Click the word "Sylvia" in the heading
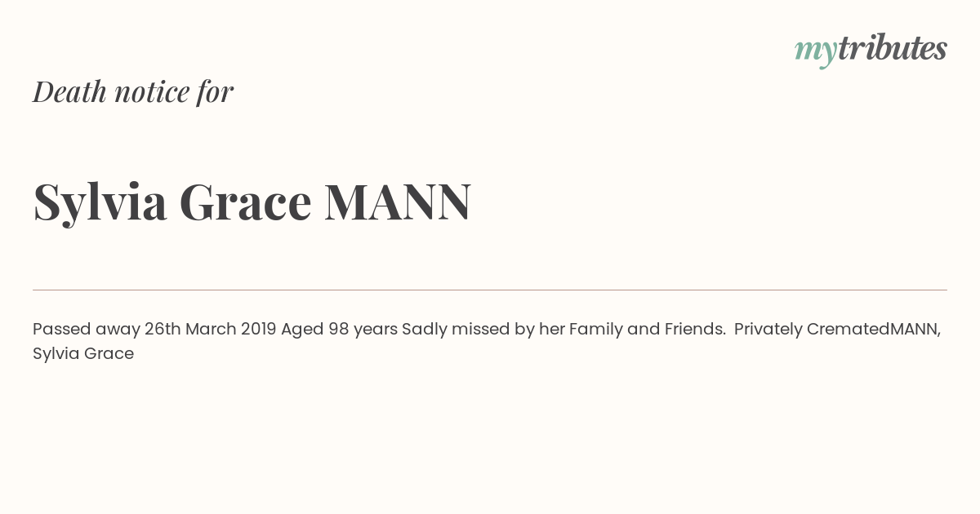Screen dimensions: 980x514 click(x=100, y=202)
